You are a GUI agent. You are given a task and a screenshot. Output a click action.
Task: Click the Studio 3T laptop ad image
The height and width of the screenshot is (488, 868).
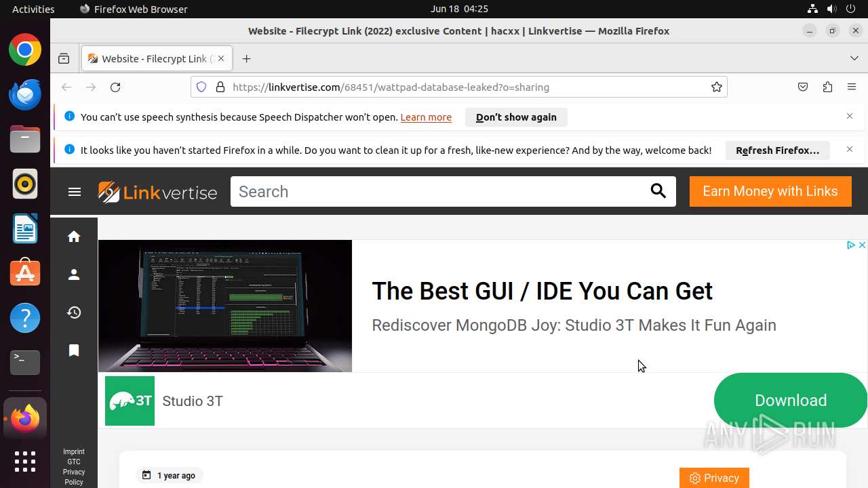[225, 306]
